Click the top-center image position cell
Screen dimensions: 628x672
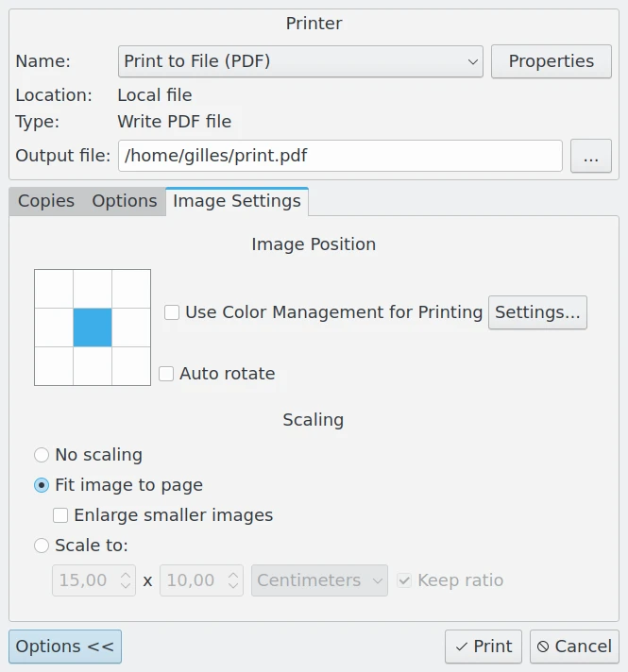click(93, 289)
